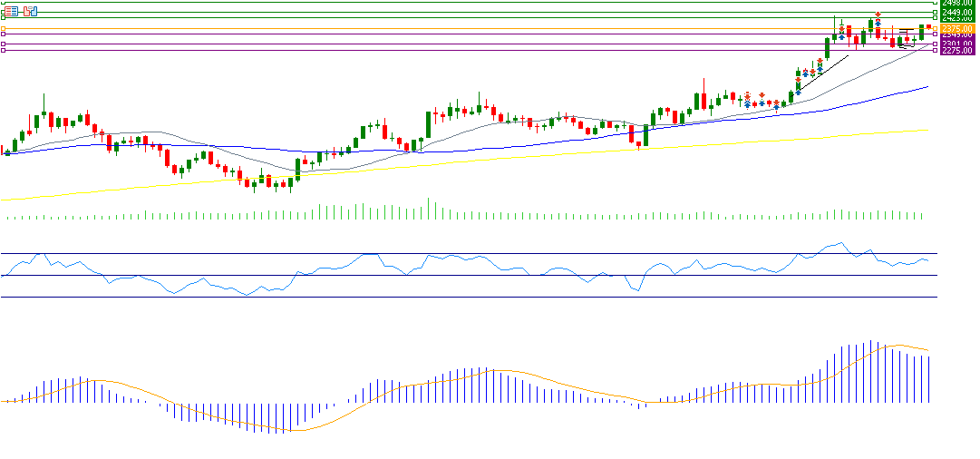Screen dimensions: 980x459
Task: Click the green 2498.00 price label
Action: pos(956,3)
